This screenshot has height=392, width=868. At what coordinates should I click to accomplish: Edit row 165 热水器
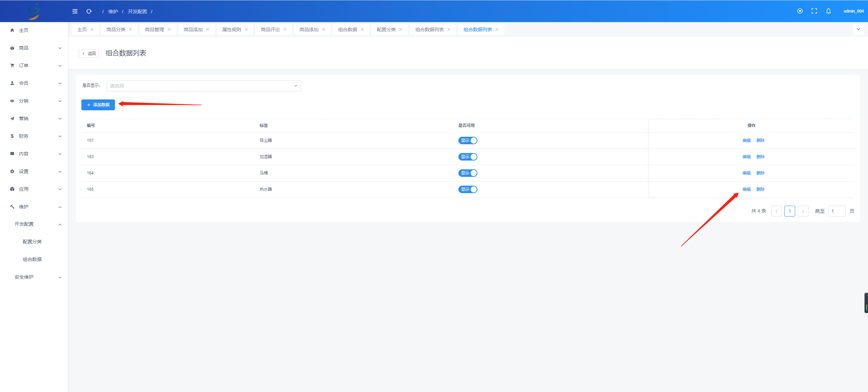coord(746,189)
